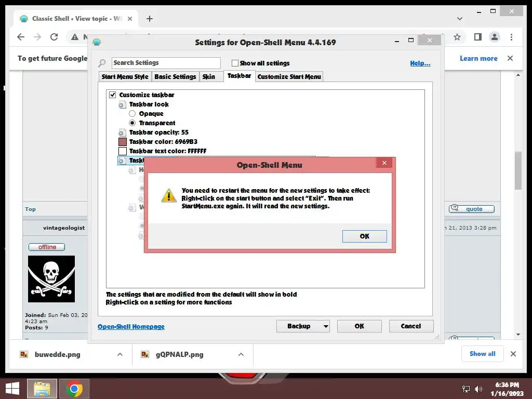Screen dimensions: 532x399
Task: Toggle Chrome side panel icon
Action: coord(478,37)
